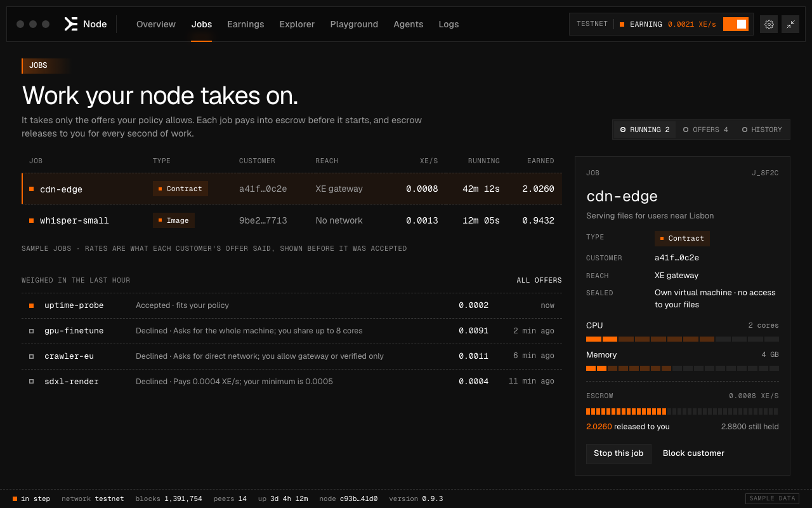The width and height of the screenshot is (812, 508).
Task: Click the EARNED column header
Action: [540, 161]
